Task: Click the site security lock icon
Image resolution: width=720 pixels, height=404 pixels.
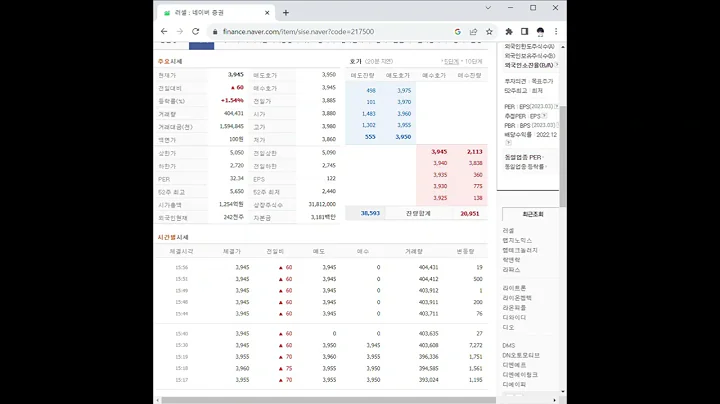Action: [x=214, y=32]
